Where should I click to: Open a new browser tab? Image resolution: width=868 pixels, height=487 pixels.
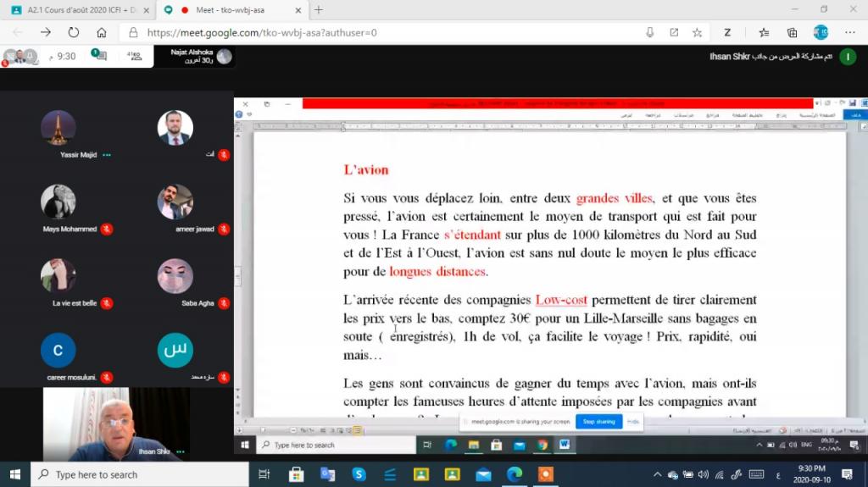click(319, 10)
